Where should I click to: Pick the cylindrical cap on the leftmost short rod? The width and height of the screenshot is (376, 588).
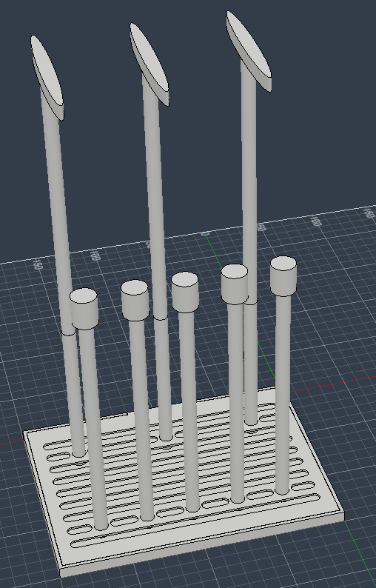[x=84, y=309]
